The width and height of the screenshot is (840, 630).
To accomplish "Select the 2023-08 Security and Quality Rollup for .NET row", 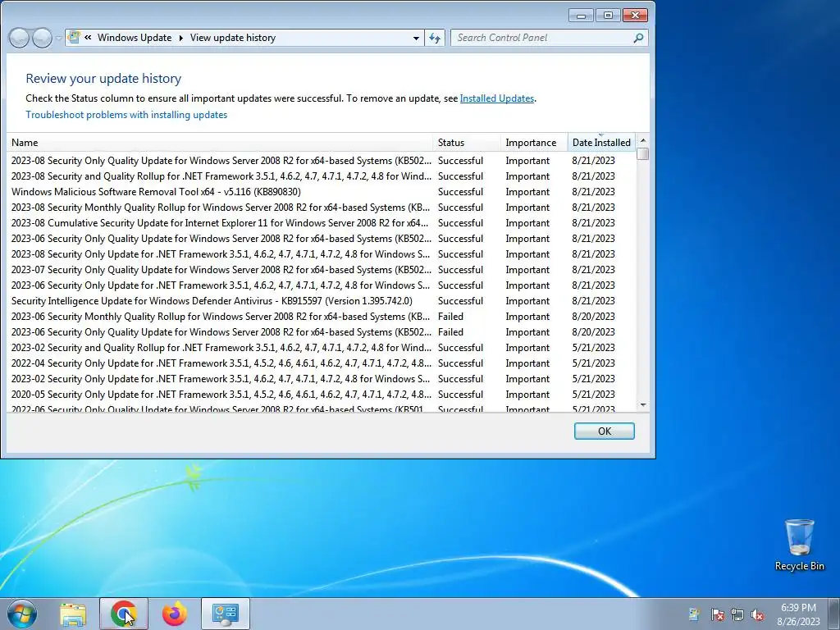I will (322, 176).
